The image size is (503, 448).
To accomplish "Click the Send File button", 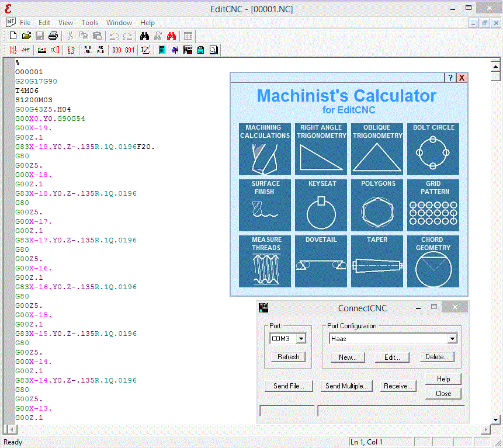I will pyautogui.click(x=289, y=386).
